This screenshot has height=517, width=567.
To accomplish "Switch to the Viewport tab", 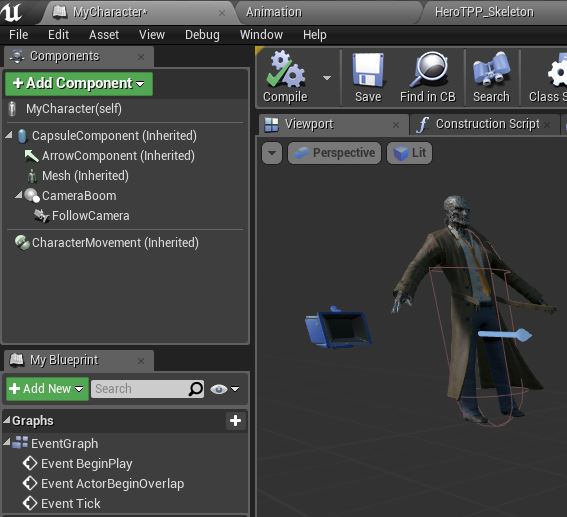I will tap(333, 124).
